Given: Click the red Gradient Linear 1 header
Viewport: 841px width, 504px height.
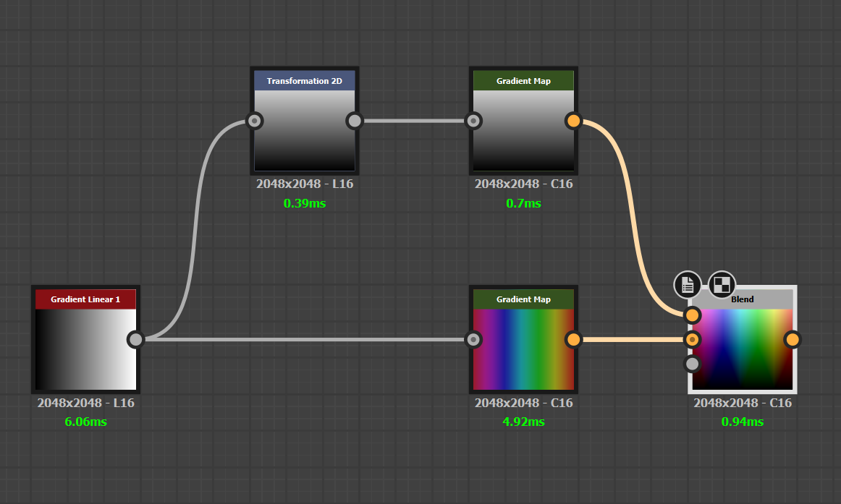Looking at the screenshot, I should click(x=85, y=299).
